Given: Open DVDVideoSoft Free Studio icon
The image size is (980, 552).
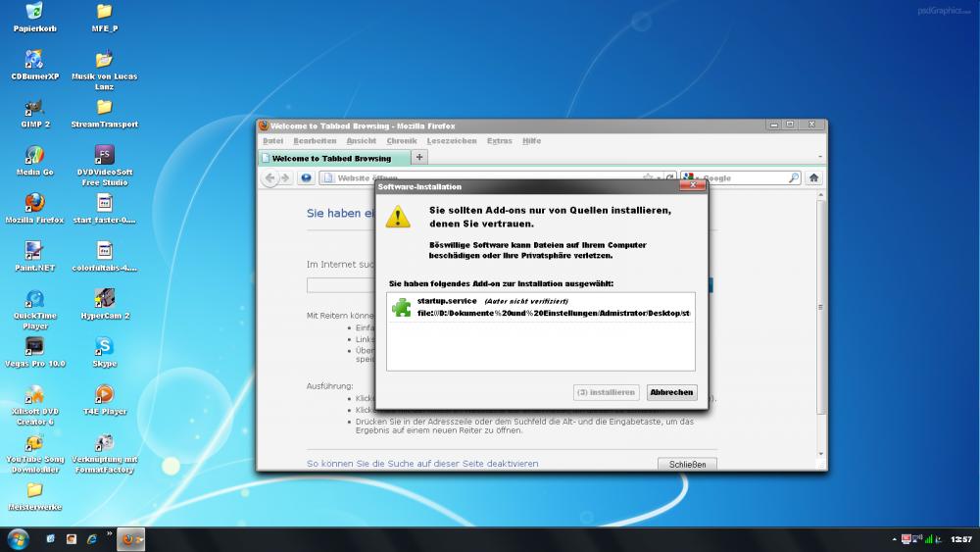Looking at the screenshot, I should pos(105,166).
